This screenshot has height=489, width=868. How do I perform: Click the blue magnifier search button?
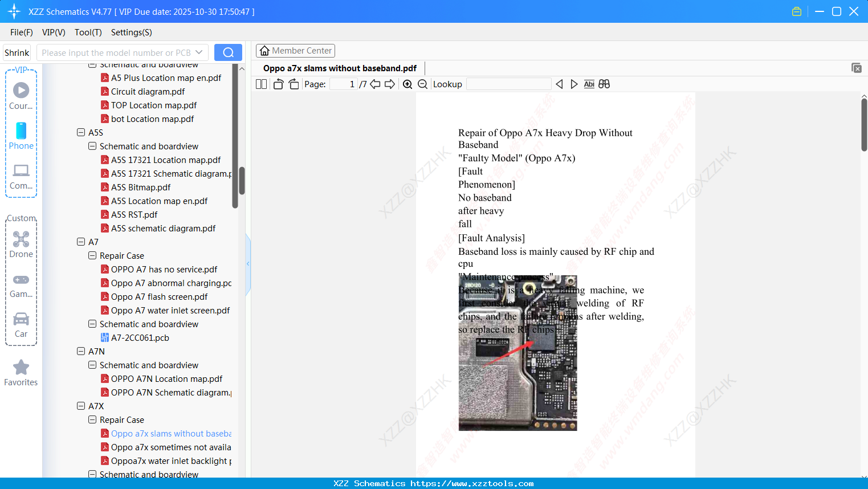(228, 52)
